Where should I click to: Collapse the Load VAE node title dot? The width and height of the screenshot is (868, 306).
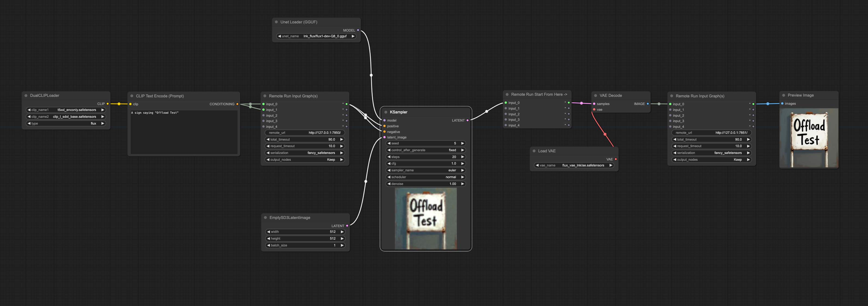[534, 151]
